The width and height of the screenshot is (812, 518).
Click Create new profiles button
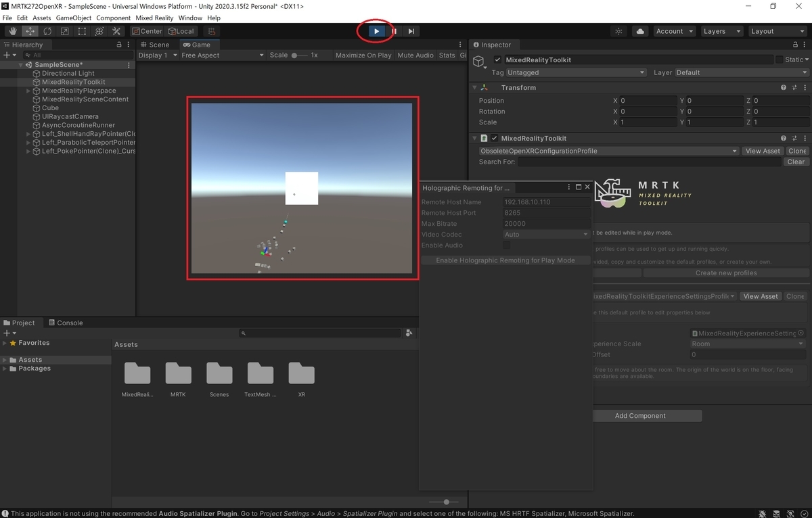726,273
